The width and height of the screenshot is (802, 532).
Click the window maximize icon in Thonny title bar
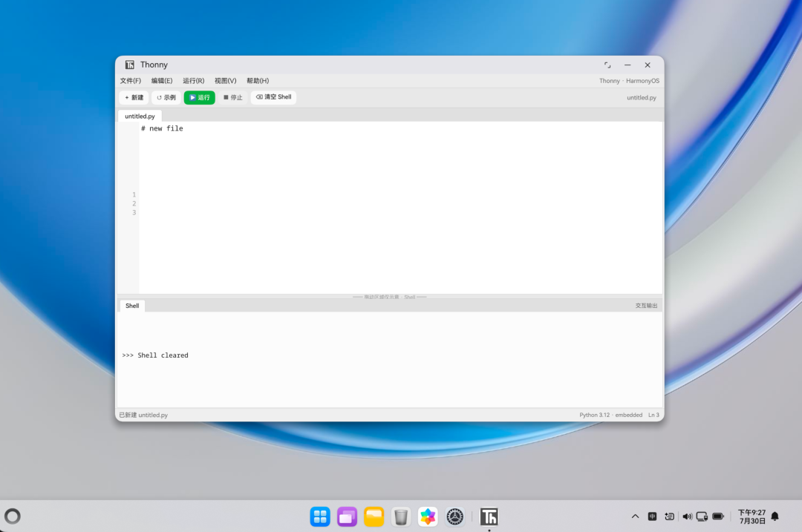pos(607,65)
